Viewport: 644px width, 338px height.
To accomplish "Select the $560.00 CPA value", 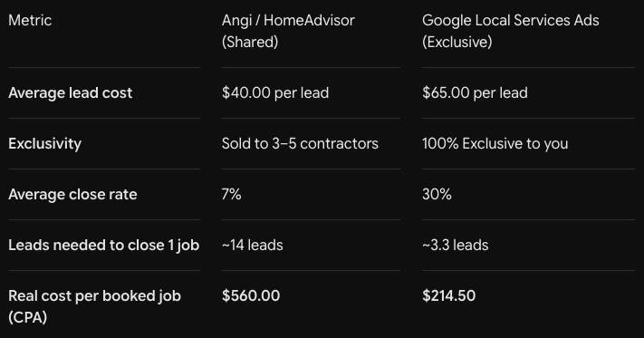I will click(251, 295).
